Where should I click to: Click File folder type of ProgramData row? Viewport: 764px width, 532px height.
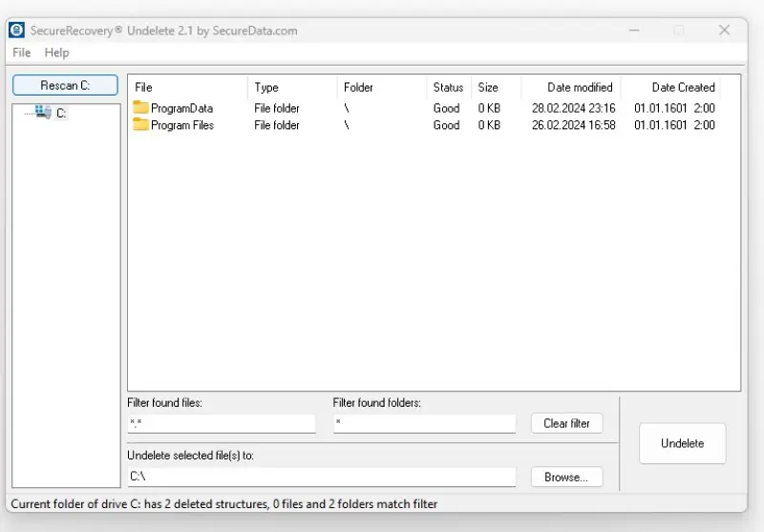pyautogui.click(x=277, y=108)
